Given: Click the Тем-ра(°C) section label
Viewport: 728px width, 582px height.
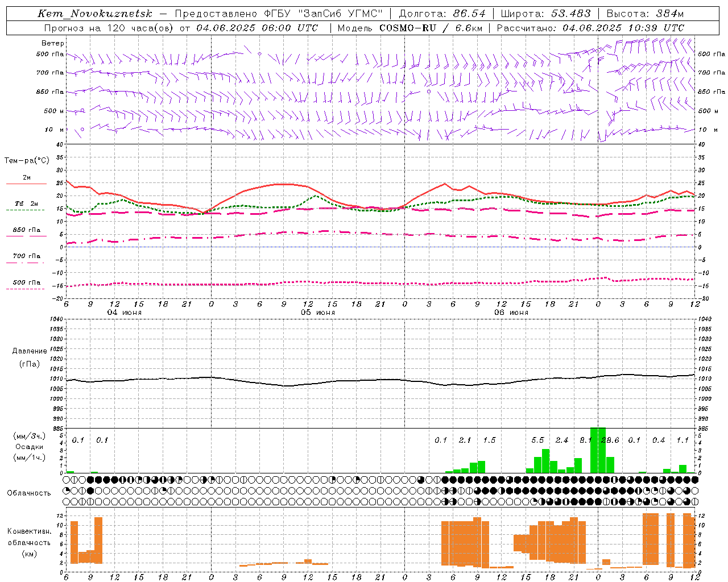Looking at the screenshot, I should [27, 161].
